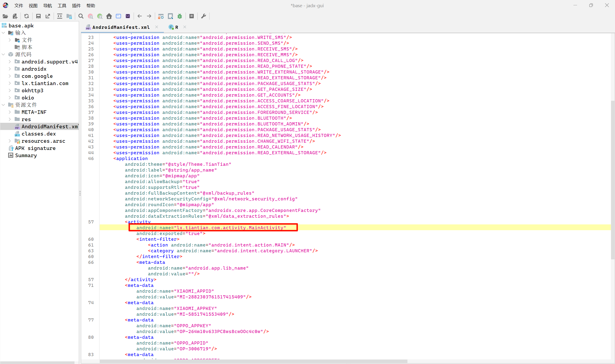Navigate forward with the right arrow
Viewport: 615px width, 364px height.
tap(149, 16)
